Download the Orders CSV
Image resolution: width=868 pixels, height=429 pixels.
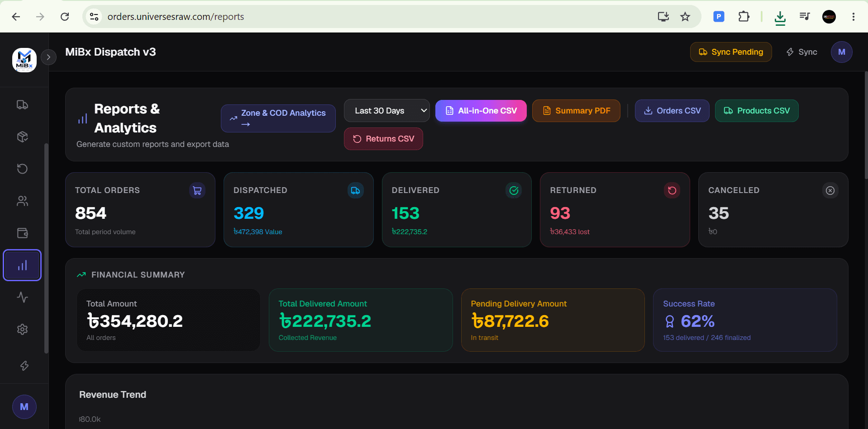(x=672, y=111)
